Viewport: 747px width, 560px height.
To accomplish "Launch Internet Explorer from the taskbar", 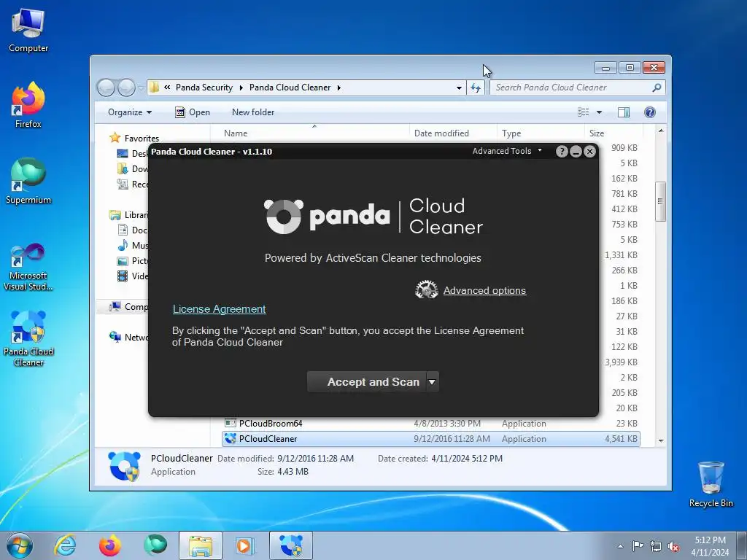I will click(65, 545).
